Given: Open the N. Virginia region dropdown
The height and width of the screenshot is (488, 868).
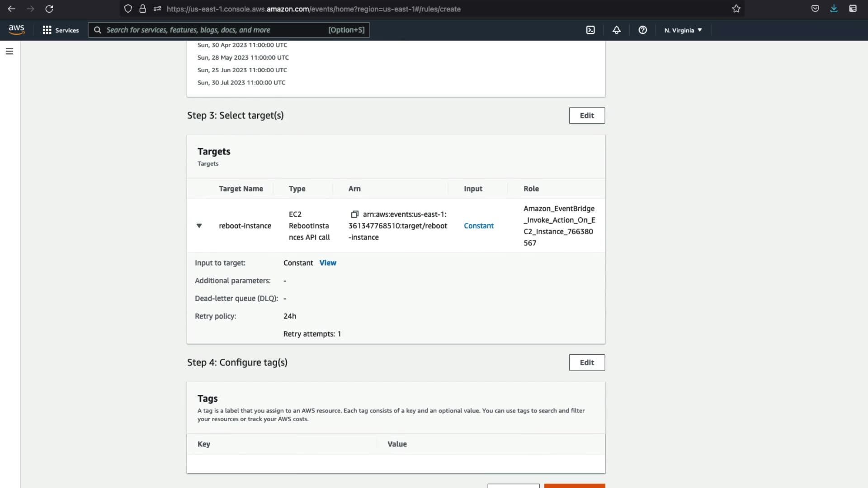Looking at the screenshot, I should click(683, 30).
